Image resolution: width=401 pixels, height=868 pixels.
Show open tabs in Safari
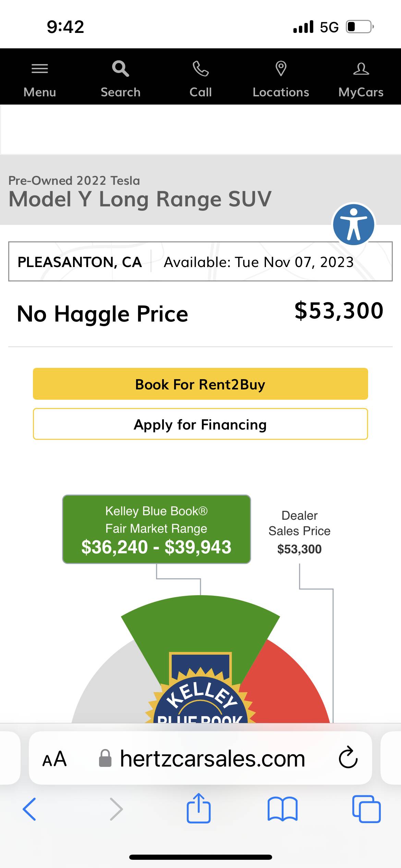point(366,809)
